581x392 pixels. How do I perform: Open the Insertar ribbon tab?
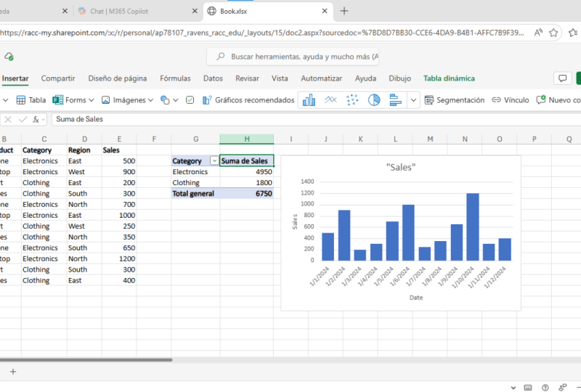[15, 78]
